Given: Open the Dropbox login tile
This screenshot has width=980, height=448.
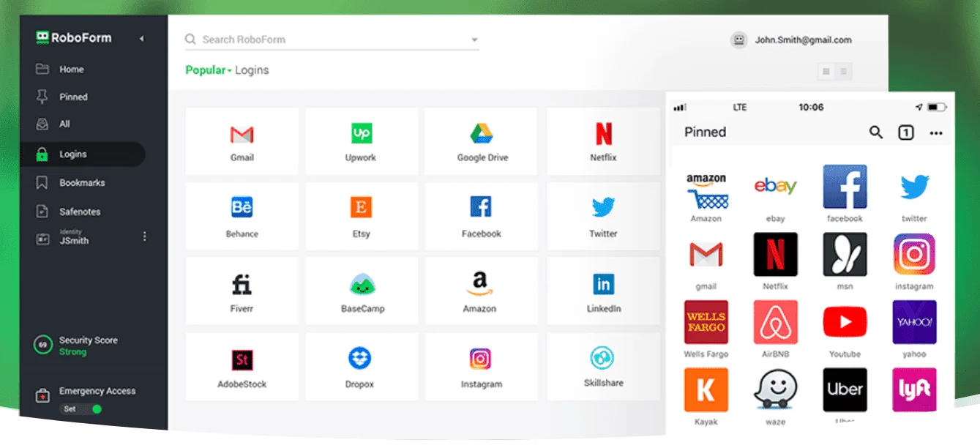Looking at the screenshot, I should click(x=359, y=367).
